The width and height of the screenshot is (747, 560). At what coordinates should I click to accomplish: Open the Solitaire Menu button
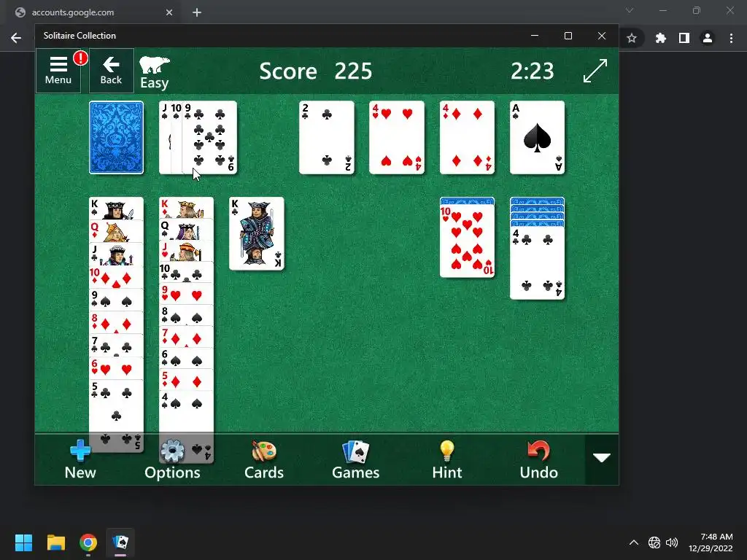[x=58, y=71]
